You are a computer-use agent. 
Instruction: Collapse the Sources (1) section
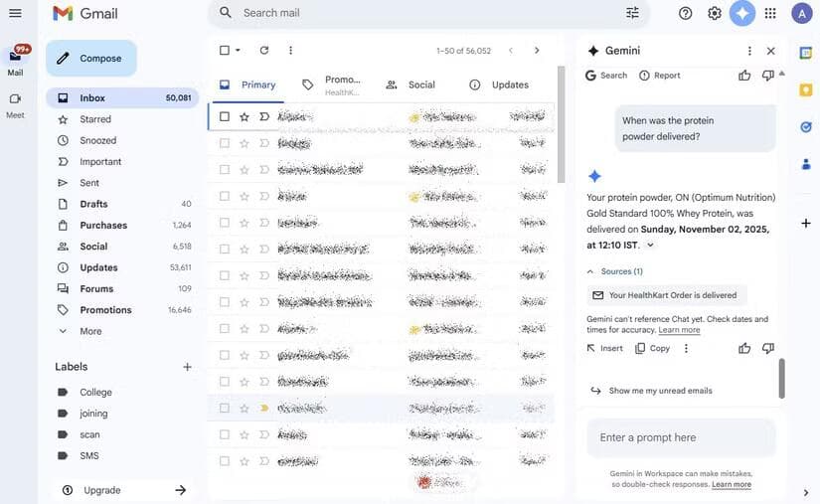click(590, 271)
